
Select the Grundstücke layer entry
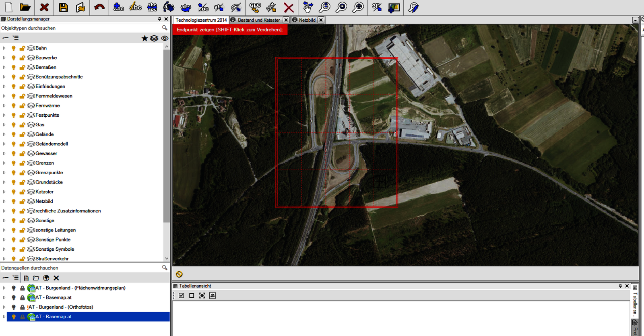pos(49,182)
